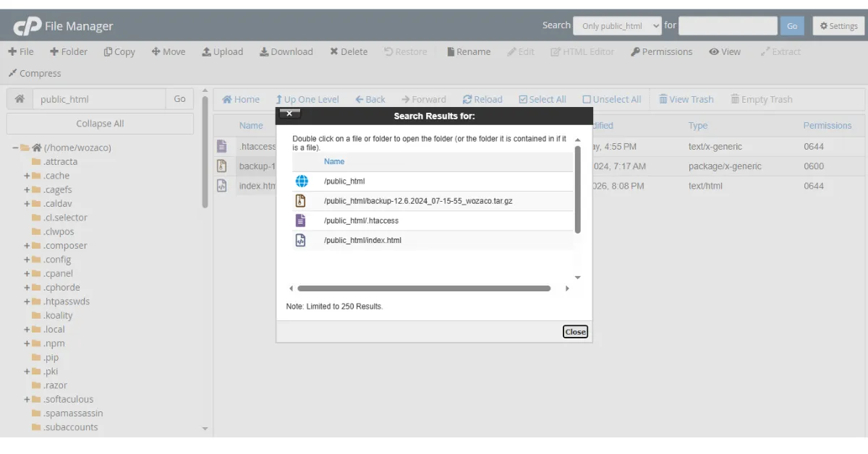Click the Download toolbar button
This screenshot has width=868, height=454.
[286, 51]
